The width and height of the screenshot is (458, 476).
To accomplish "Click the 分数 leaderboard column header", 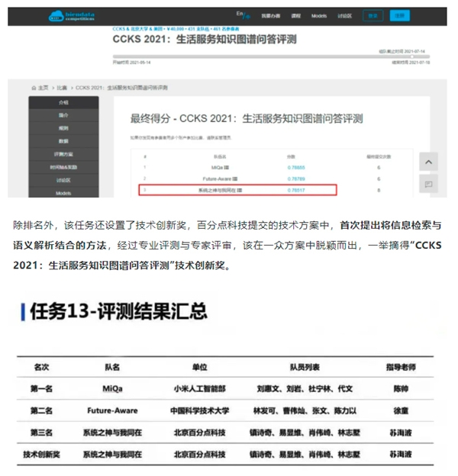I will pos(291,157).
